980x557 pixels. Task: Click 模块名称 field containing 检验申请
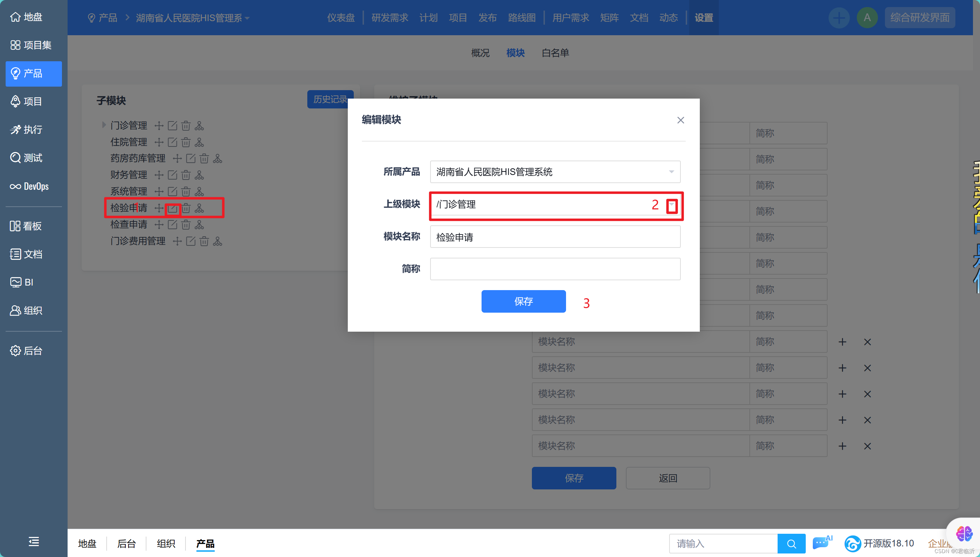[x=555, y=237]
